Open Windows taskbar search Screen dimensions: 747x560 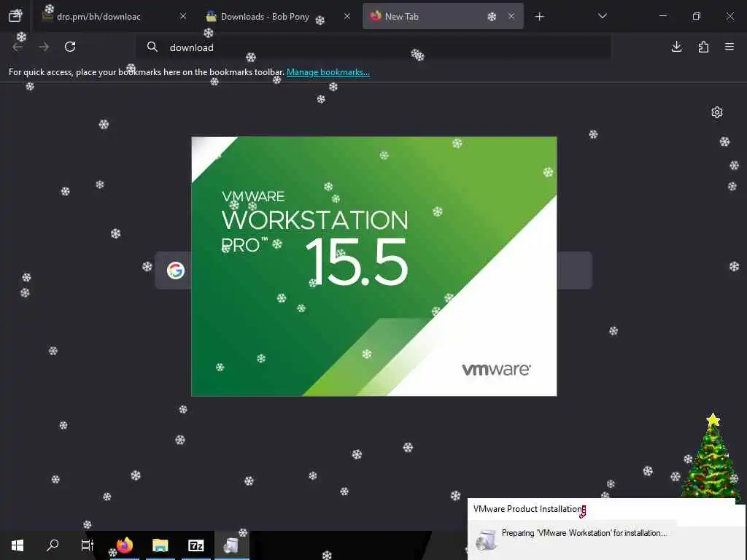pyautogui.click(x=53, y=545)
